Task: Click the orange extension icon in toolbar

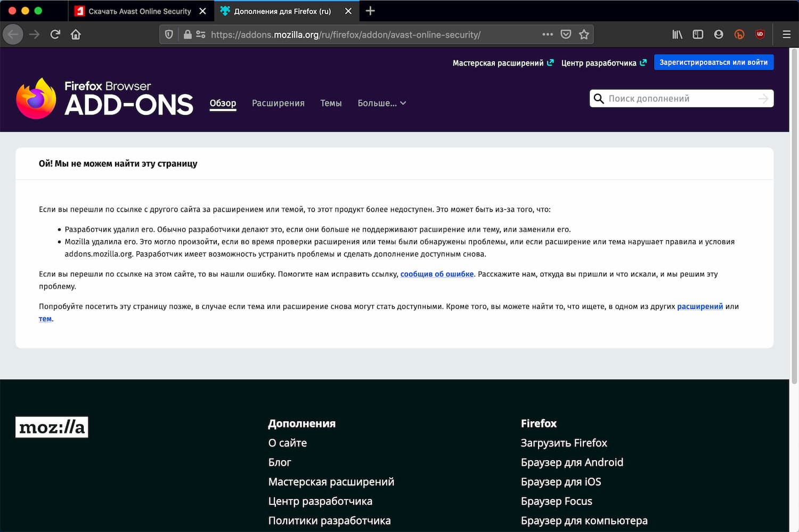Action: click(x=739, y=34)
